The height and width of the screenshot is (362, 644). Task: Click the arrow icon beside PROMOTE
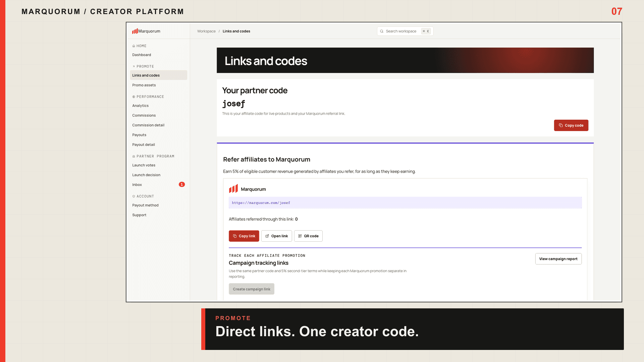tap(133, 66)
